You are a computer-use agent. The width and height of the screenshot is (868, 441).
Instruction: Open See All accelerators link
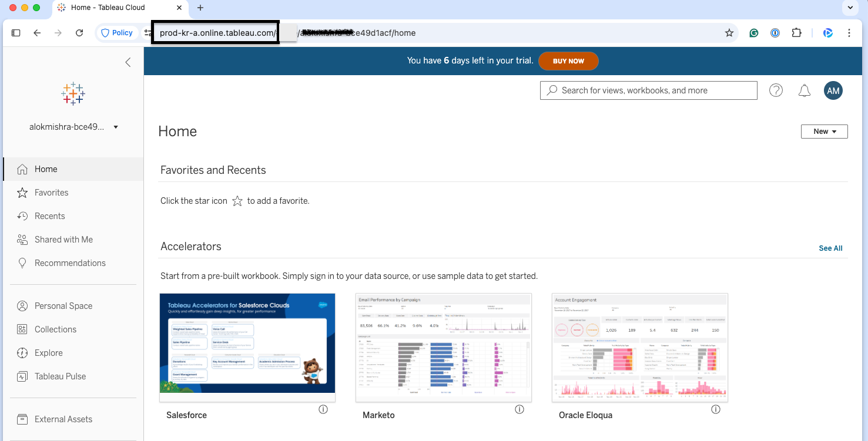[x=830, y=248]
